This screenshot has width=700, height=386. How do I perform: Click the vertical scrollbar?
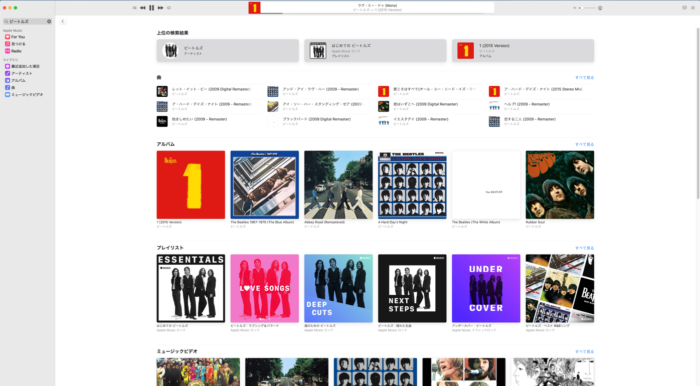click(698, 114)
